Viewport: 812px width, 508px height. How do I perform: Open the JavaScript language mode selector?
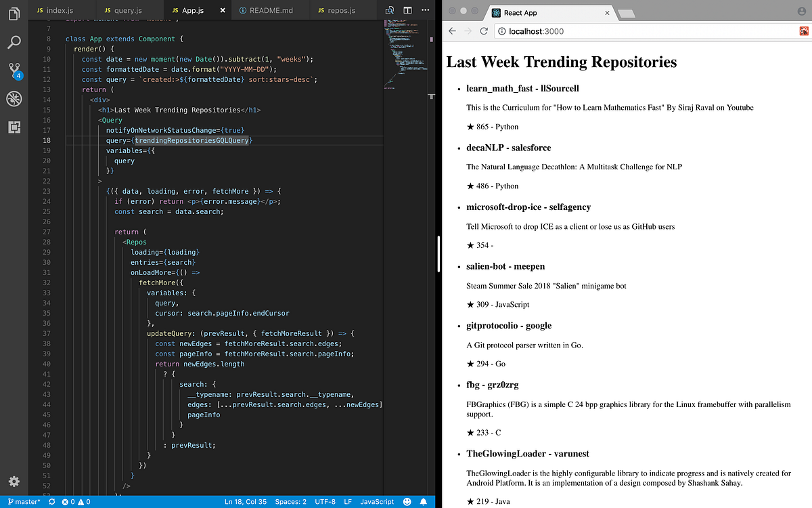377,501
